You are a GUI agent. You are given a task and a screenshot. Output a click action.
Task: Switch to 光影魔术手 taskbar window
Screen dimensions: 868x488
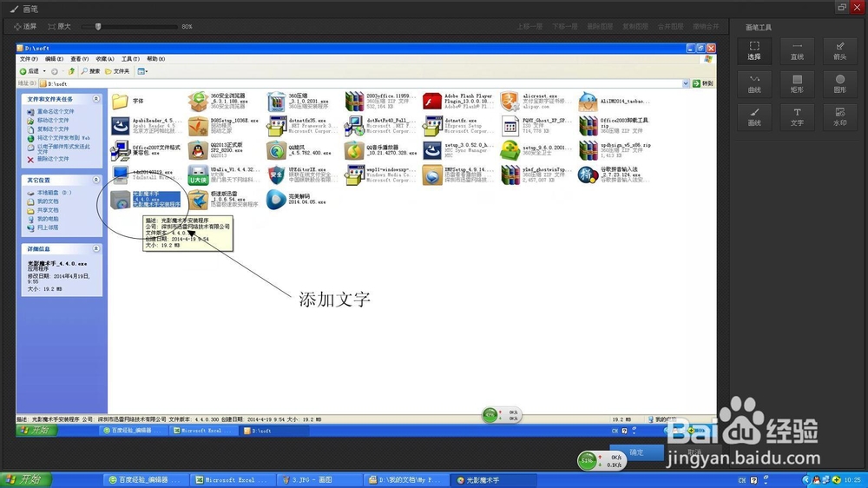click(493, 479)
